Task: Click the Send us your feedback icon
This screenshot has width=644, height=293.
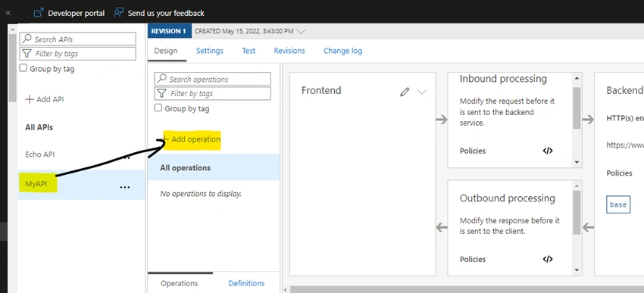Action: (x=118, y=13)
